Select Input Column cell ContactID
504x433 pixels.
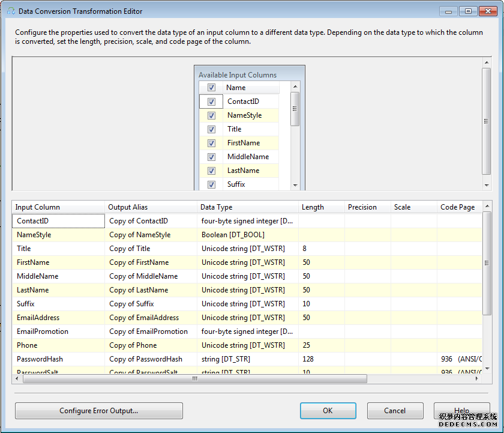58,221
